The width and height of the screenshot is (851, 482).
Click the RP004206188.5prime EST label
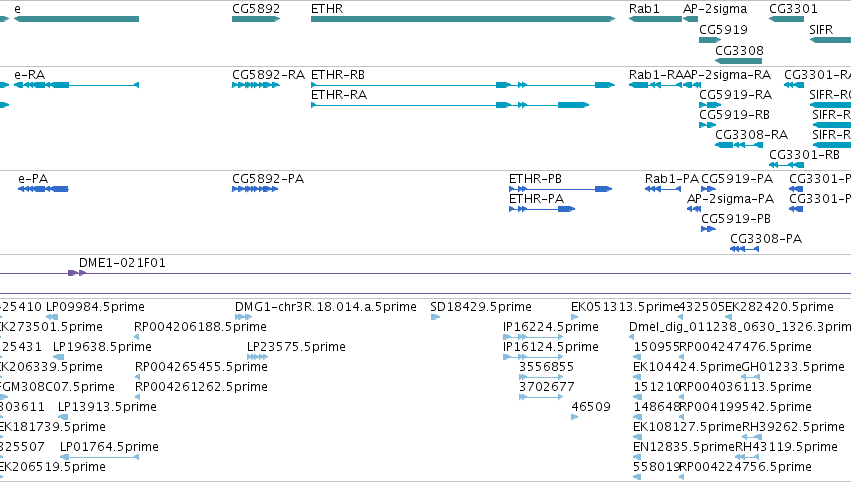click(x=200, y=327)
